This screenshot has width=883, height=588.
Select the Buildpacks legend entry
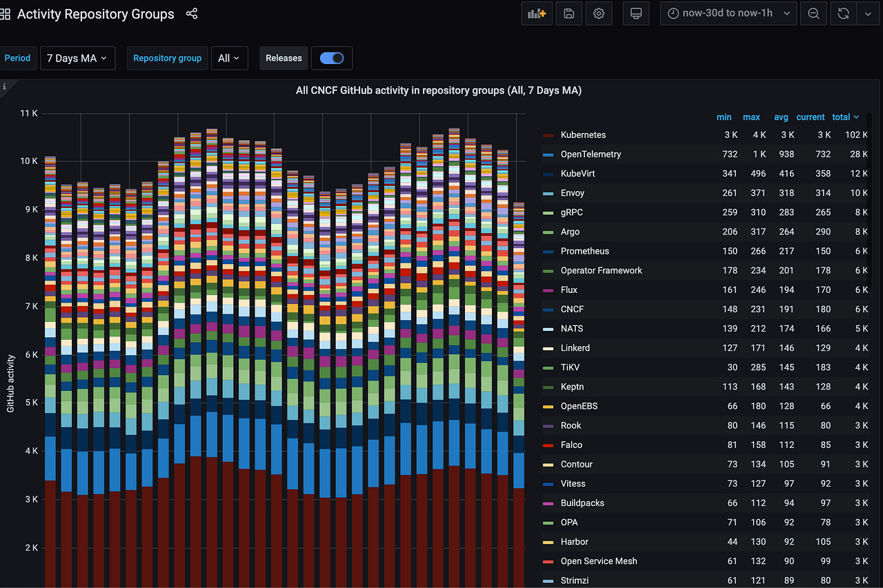582,503
